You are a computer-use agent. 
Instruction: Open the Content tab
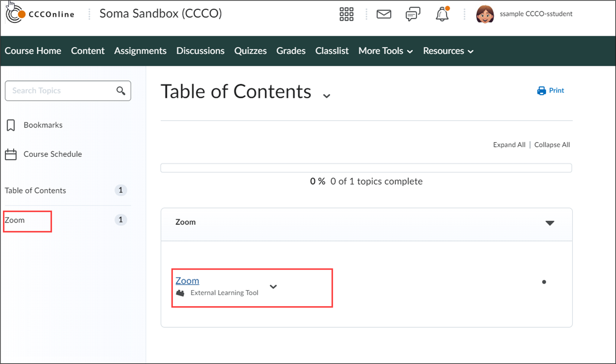click(87, 51)
